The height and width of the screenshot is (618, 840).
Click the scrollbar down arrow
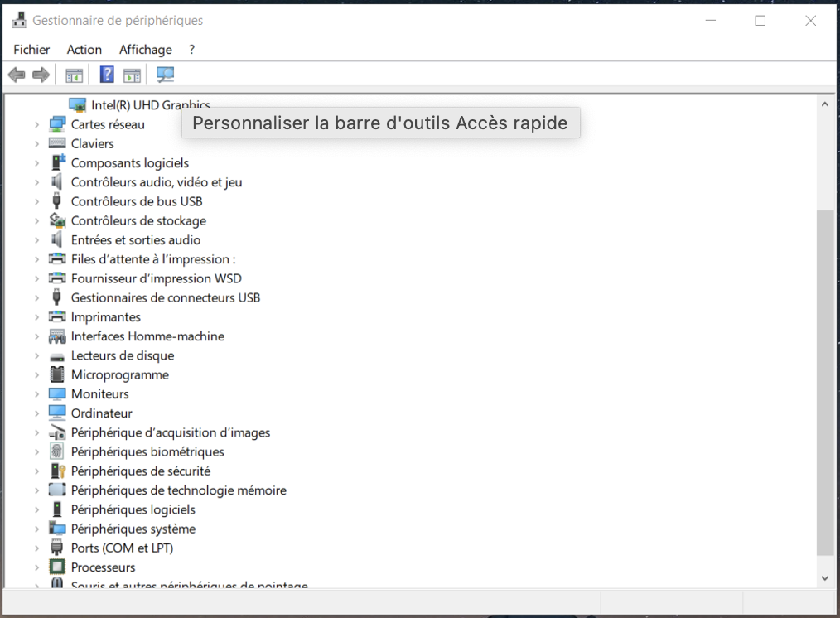coord(824,578)
